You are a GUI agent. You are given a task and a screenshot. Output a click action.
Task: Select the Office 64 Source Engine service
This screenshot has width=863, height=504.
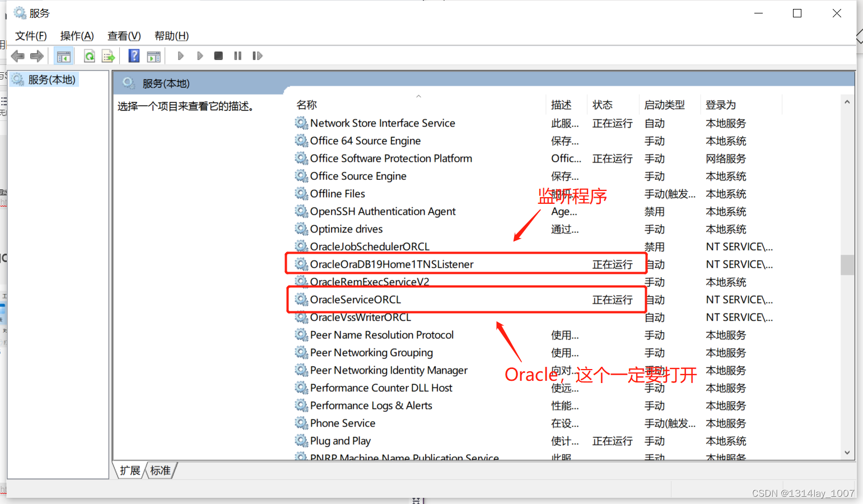(365, 141)
